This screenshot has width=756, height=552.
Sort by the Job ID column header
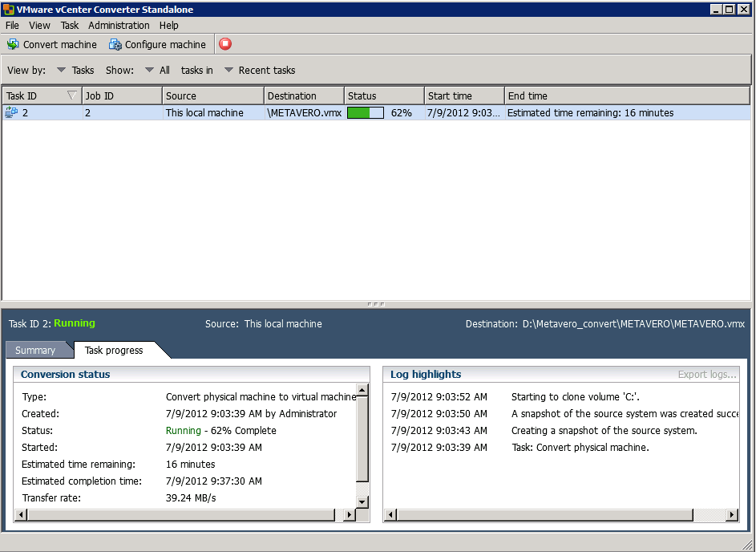point(122,95)
